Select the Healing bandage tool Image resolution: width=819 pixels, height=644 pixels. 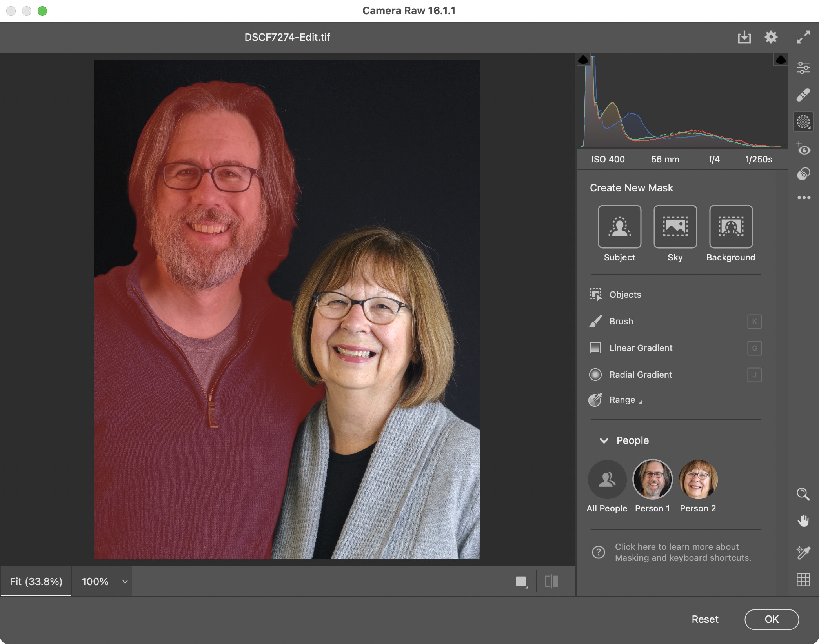[803, 95]
